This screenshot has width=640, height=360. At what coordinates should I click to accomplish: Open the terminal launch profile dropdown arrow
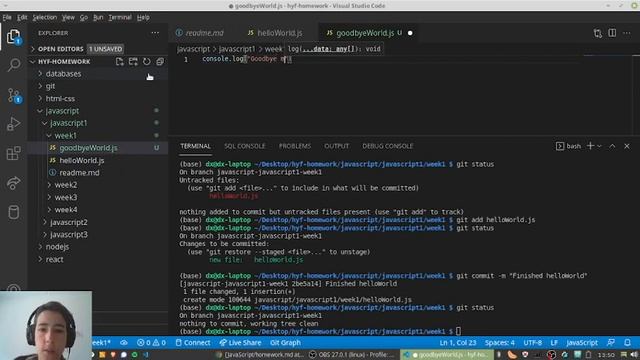[x=599, y=146]
